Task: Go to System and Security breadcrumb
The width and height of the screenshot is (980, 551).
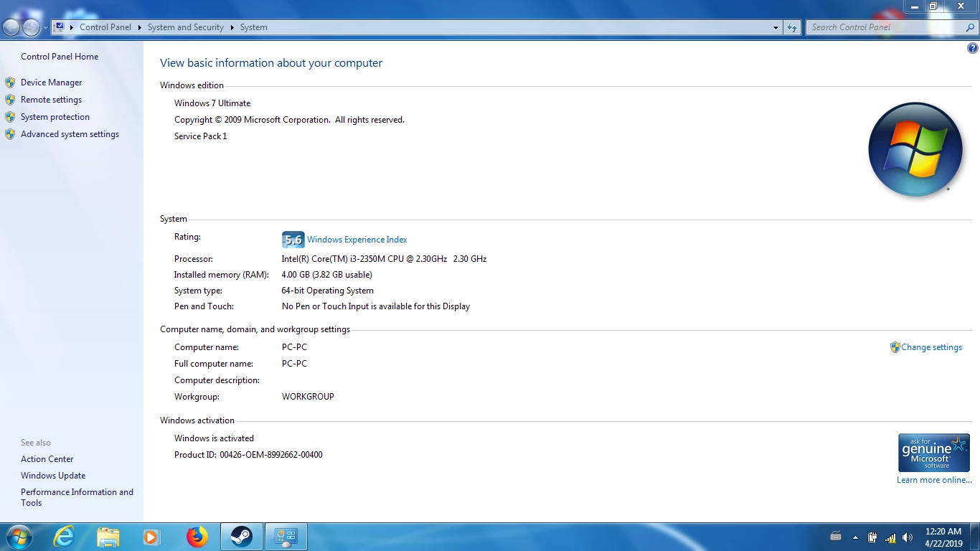Action: click(x=186, y=27)
